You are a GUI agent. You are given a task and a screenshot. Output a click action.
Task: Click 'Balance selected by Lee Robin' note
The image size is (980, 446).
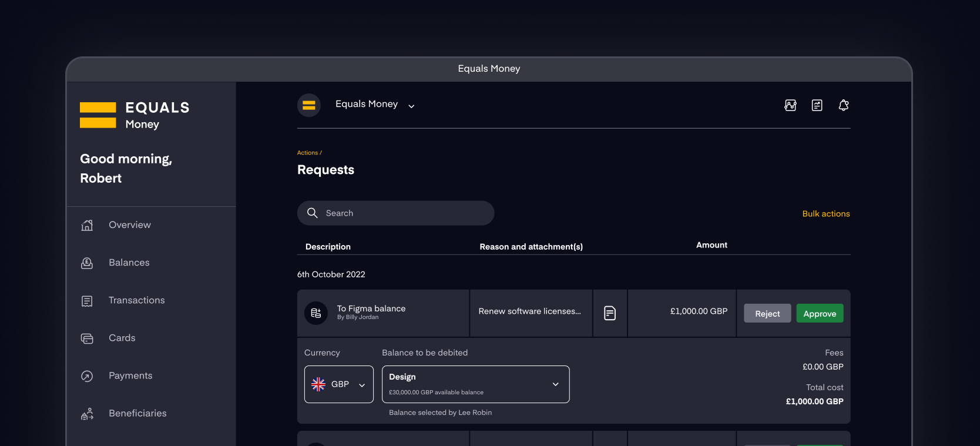pos(441,413)
